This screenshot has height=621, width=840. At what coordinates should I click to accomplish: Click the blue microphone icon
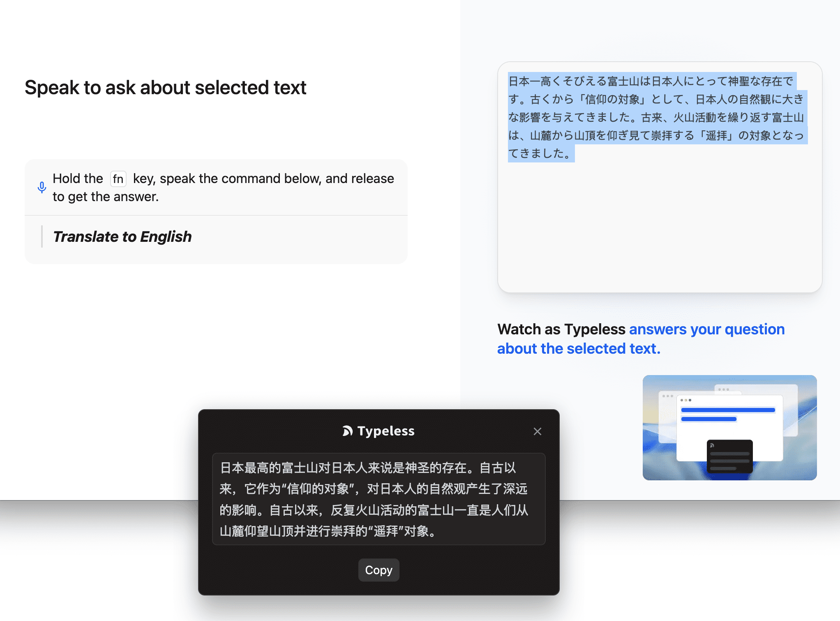tap(42, 188)
